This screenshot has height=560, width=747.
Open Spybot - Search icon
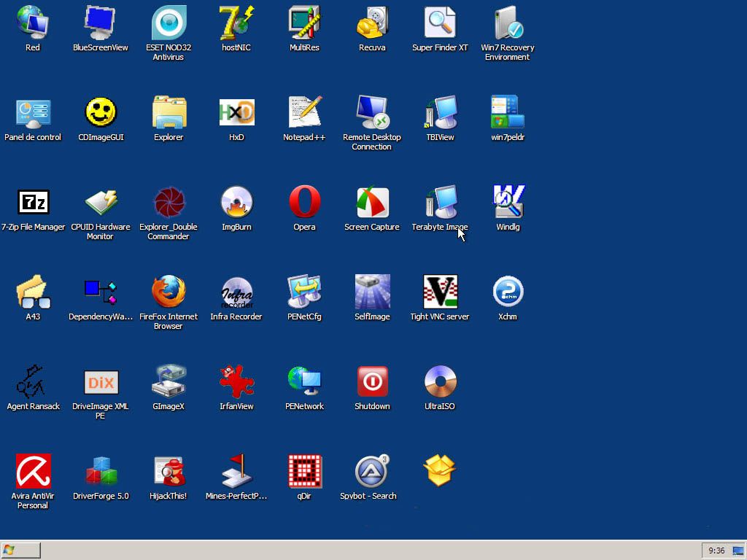coord(372,472)
